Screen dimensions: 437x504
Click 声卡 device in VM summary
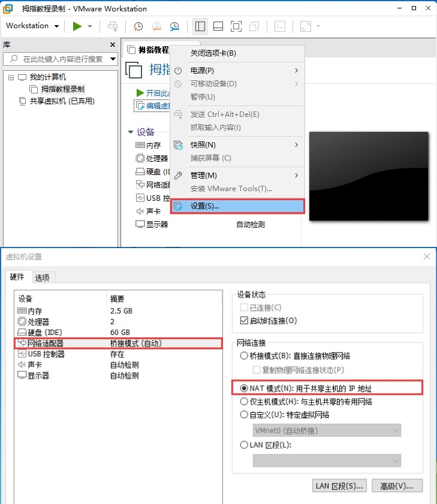(148, 211)
